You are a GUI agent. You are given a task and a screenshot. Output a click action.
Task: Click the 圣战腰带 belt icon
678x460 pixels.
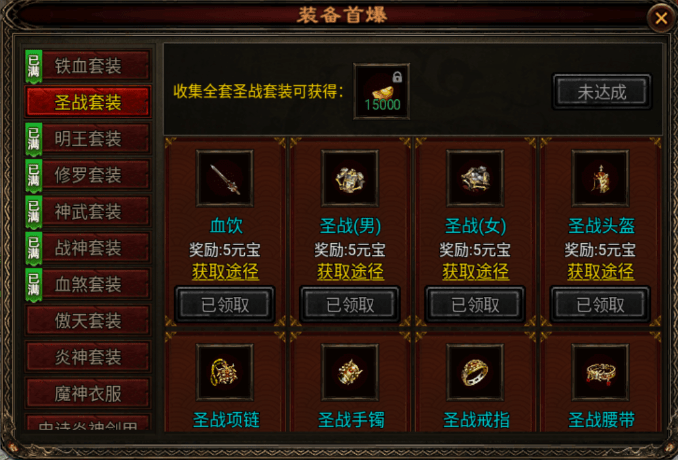click(600, 372)
